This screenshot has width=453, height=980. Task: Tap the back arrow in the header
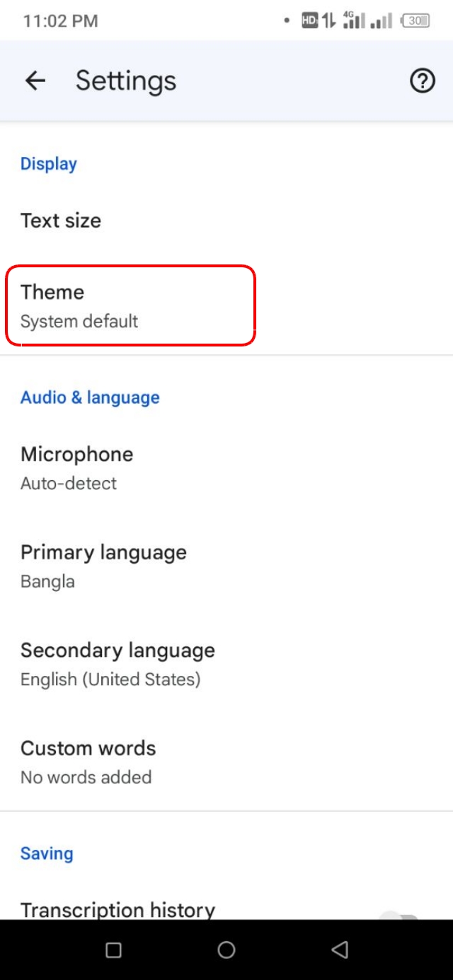tap(35, 81)
